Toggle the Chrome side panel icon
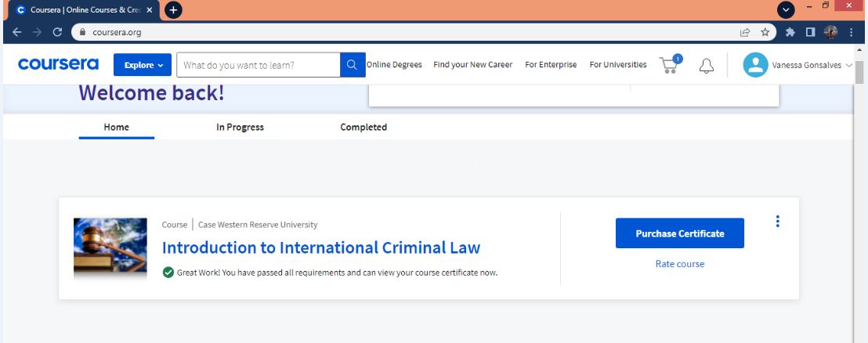 click(x=811, y=32)
